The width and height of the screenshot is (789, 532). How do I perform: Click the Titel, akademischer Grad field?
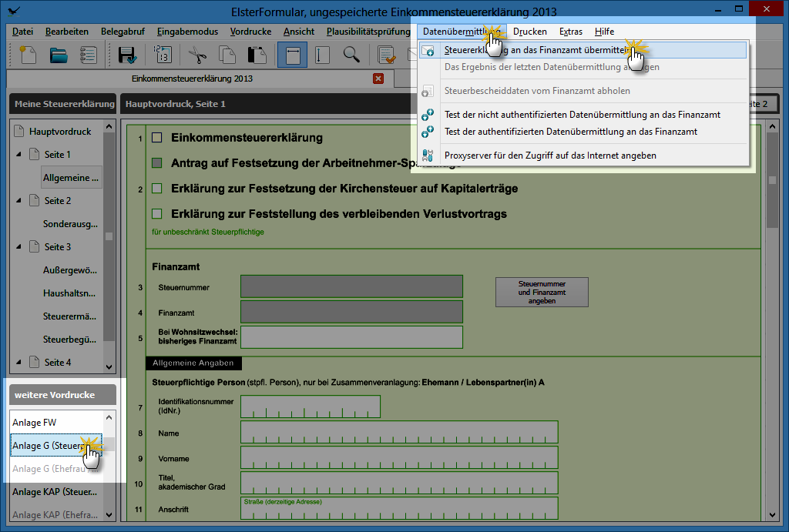pyautogui.click(x=400, y=483)
